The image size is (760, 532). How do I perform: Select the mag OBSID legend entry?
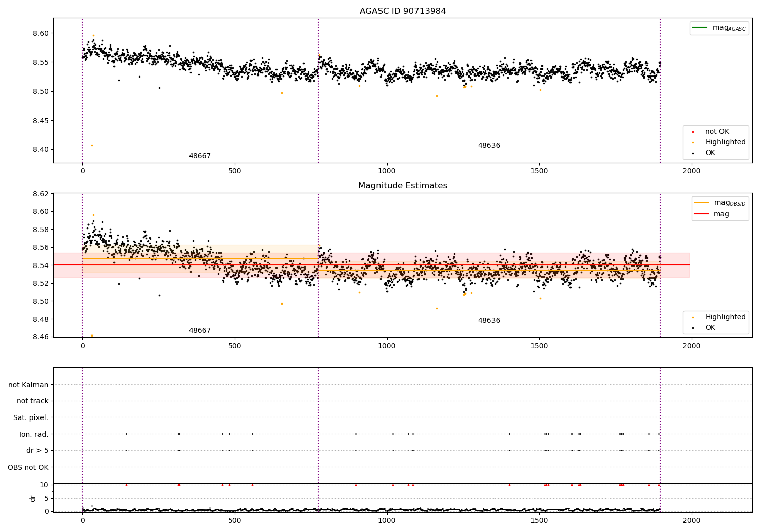pos(720,203)
